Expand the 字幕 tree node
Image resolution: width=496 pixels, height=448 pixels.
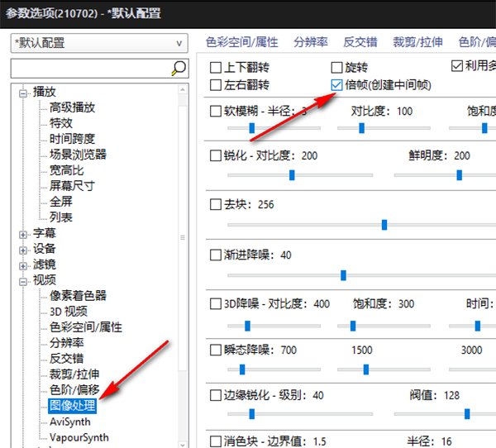pos(23,234)
